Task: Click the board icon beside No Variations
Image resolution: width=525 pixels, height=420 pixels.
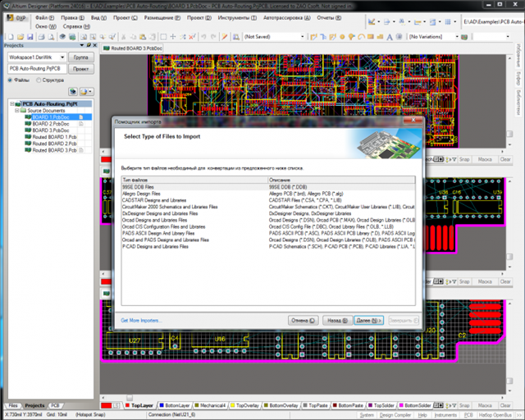Action: pos(464,37)
